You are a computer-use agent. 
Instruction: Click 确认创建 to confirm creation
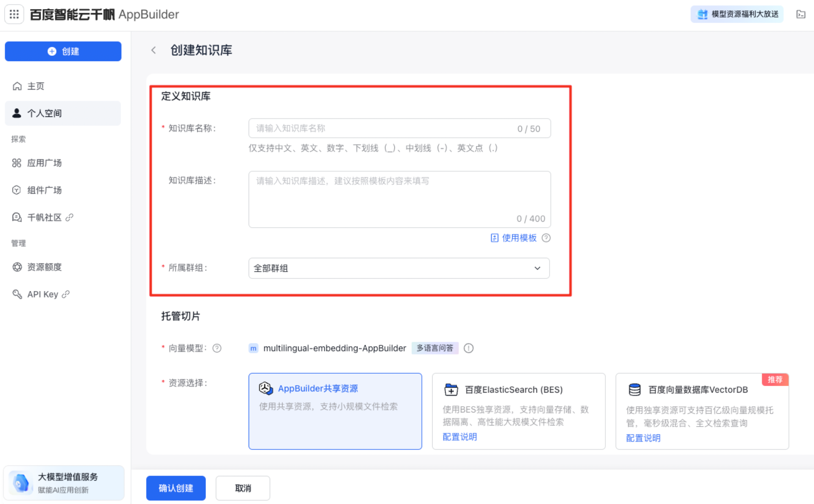(x=176, y=488)
